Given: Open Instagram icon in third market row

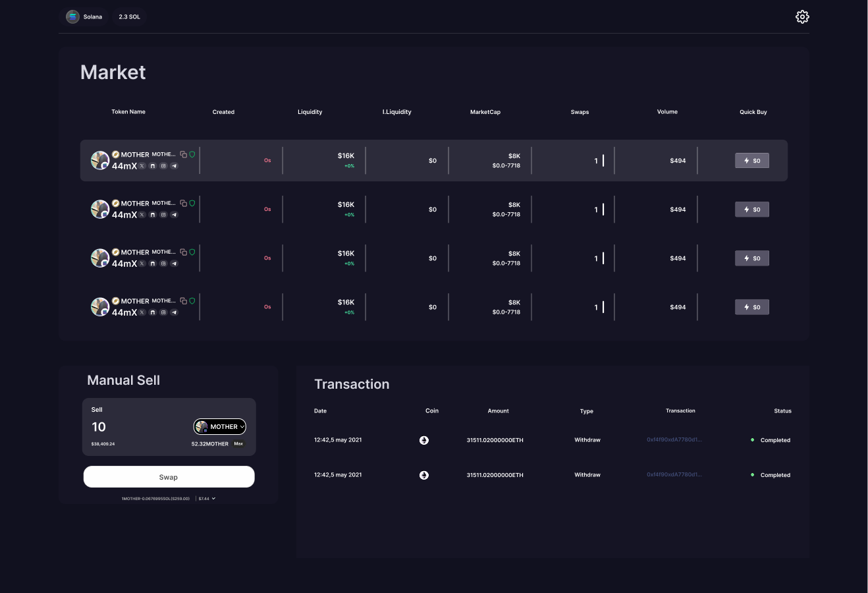Looking at the screenshot, I should (x=163, y=264).
